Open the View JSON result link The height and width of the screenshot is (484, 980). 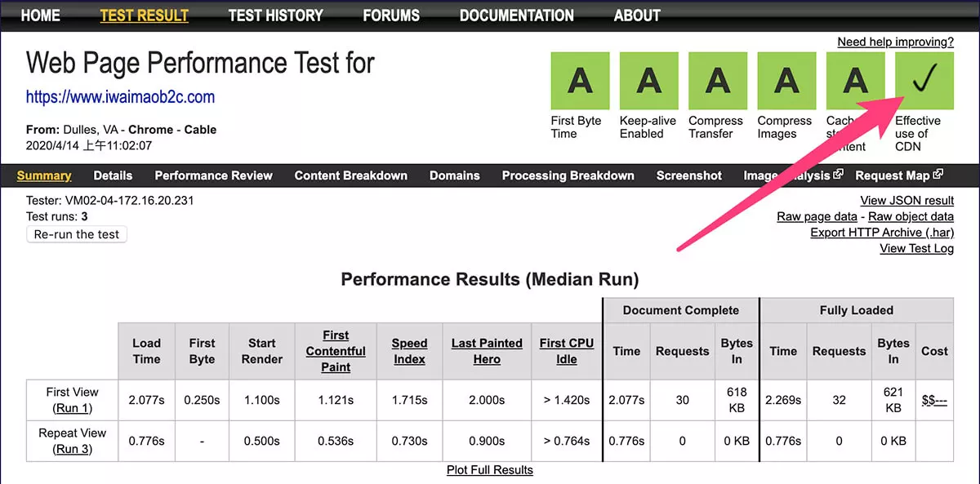906,200
